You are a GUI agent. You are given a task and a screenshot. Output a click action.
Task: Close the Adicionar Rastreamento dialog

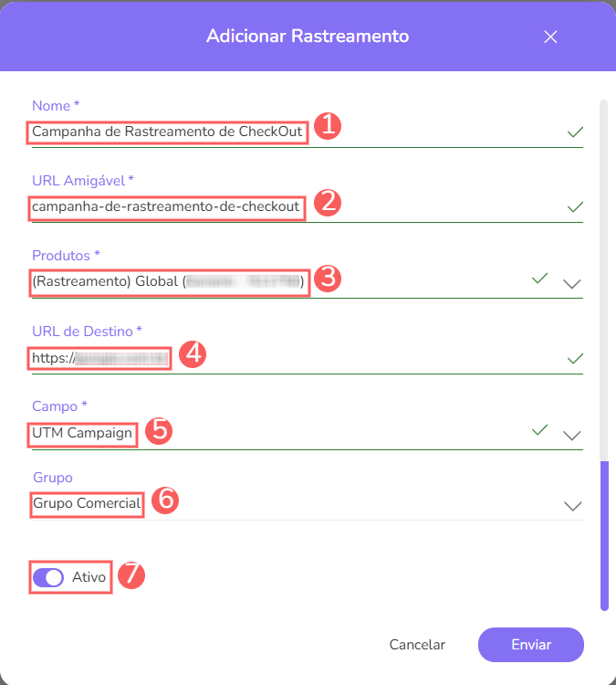click(550, 37)
